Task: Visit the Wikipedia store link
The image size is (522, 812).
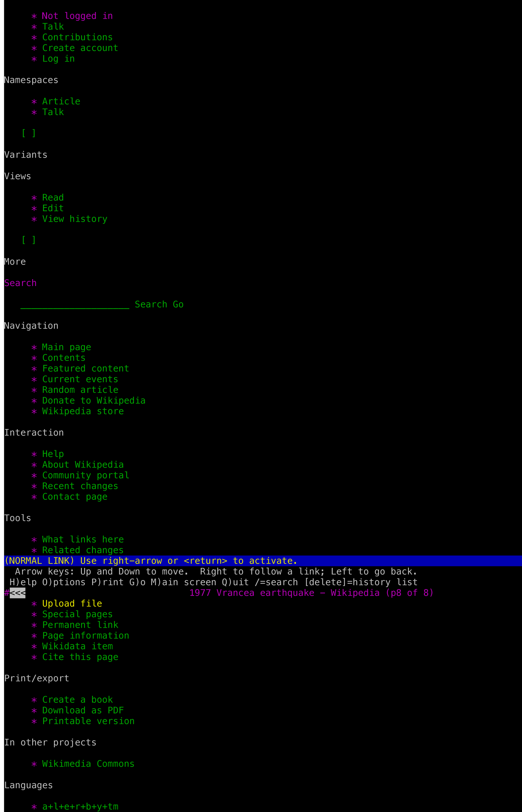Action: [x=83, y=411]
